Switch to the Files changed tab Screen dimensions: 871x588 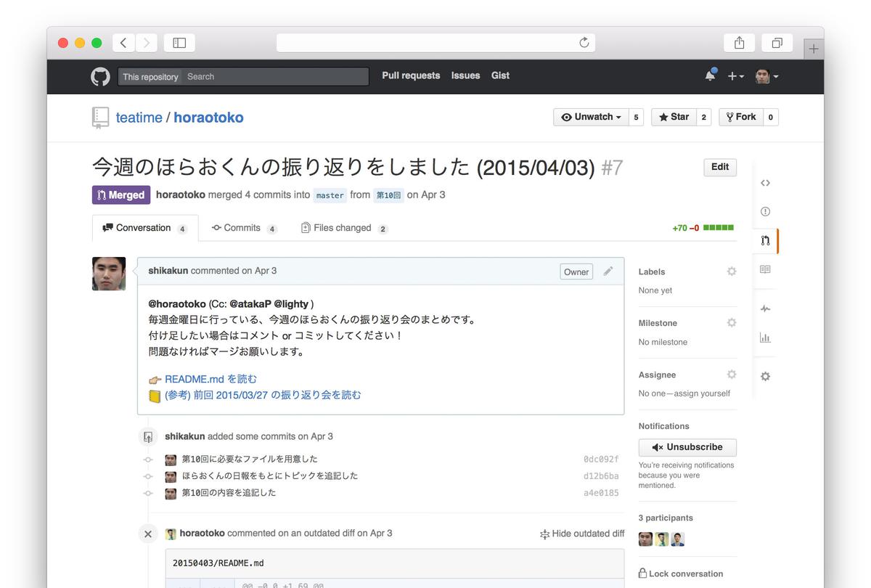(343, 228)
